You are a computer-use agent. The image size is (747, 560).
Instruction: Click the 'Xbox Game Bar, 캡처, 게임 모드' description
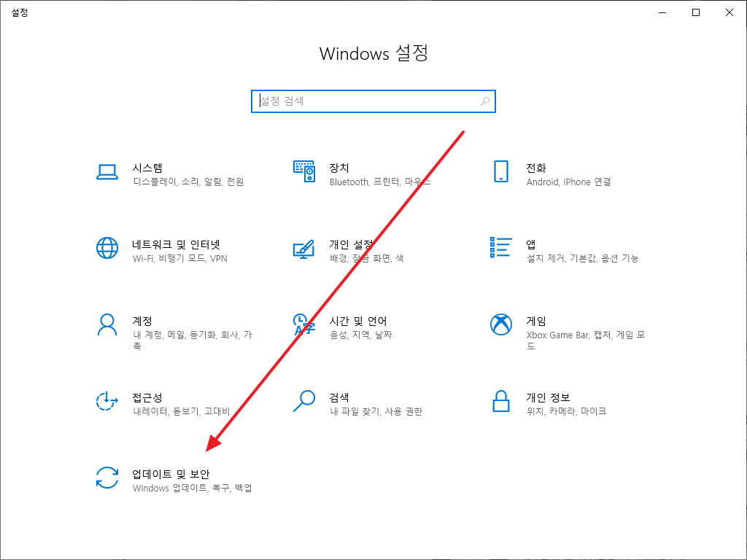[x=586, y=341]
